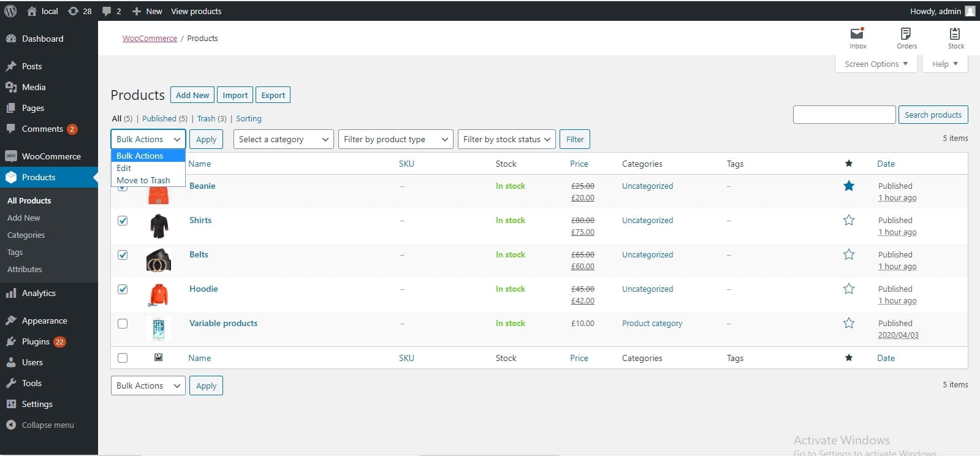Image resolution: width=980 pixels, height=456 pixels.
Task: Click the product search input field
Action: point(844,115)
